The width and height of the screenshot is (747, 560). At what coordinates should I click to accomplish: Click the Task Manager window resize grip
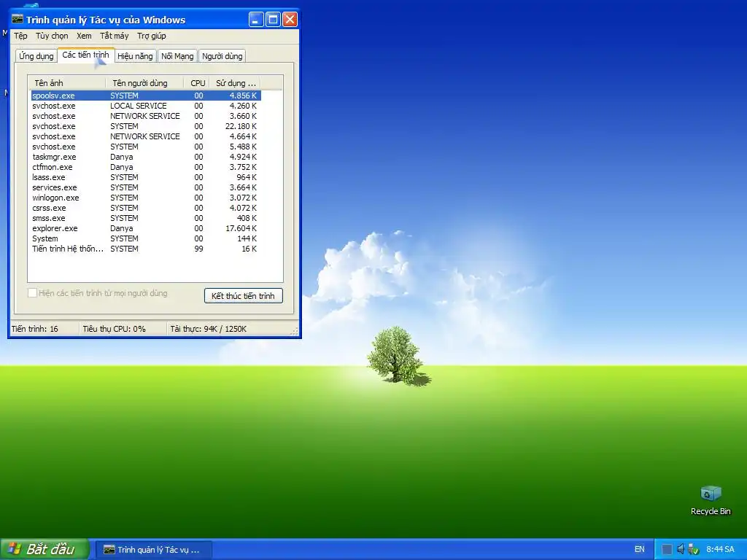295,332
